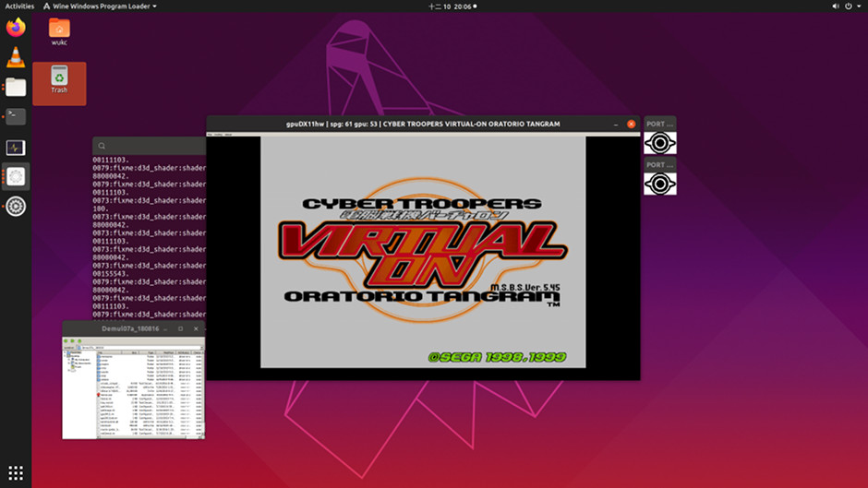Click third green toolbar icon in Demul07a window
This screenshot has height=488, width=868.
(79, 340)
